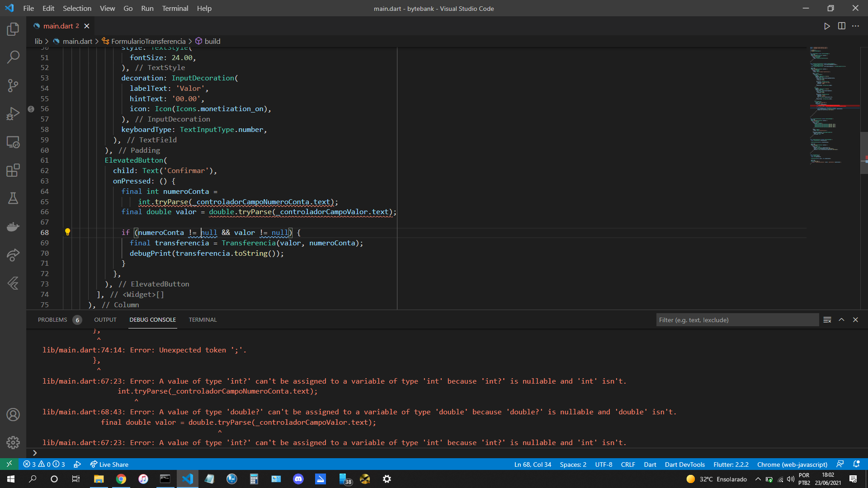Open the Edit menu

click(x=48, y=8)
